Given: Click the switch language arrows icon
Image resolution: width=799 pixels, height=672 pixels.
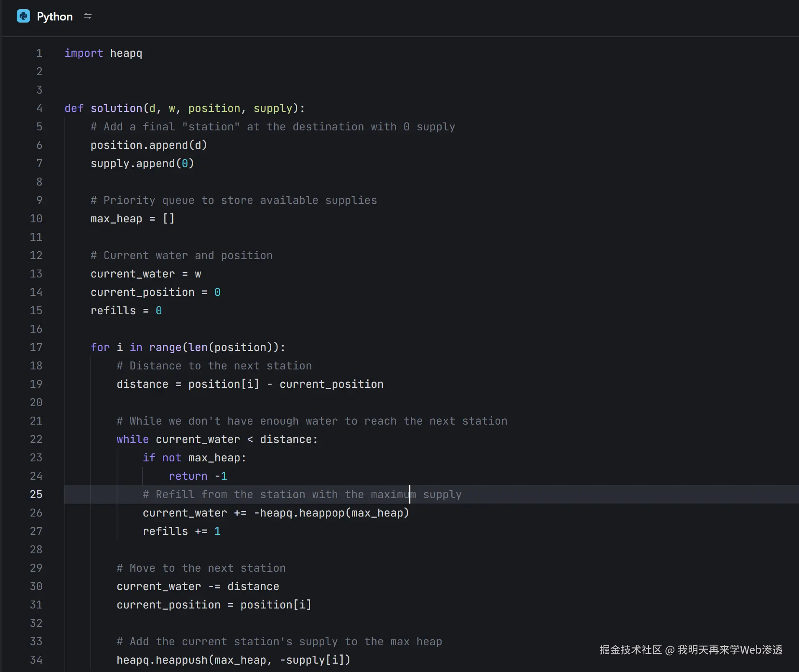Looking at the screenshot, I should (x=88, y=16).
